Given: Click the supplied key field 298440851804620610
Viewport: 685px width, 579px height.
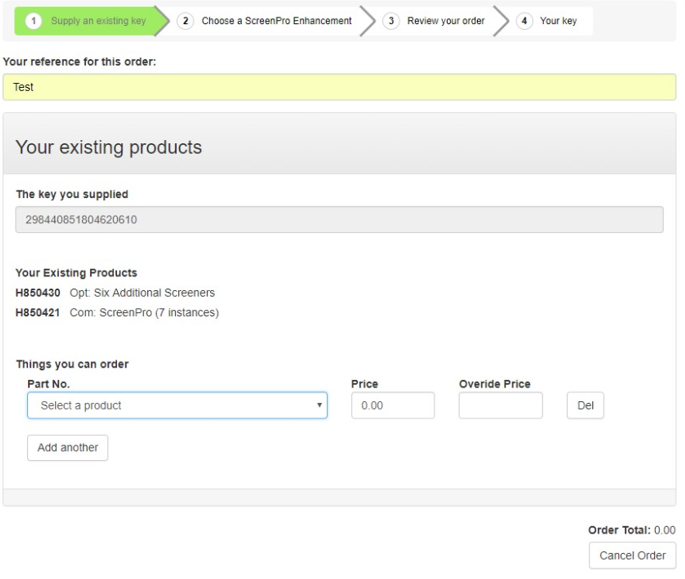Looking at the screenshot, I should point(339,220).
